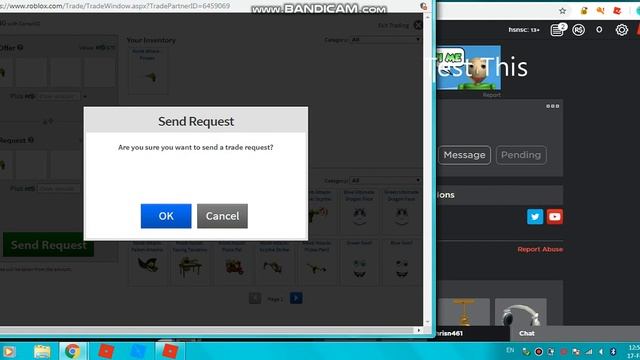Click the Pending friend request button
640x360 pixels.
pos(521,155)
